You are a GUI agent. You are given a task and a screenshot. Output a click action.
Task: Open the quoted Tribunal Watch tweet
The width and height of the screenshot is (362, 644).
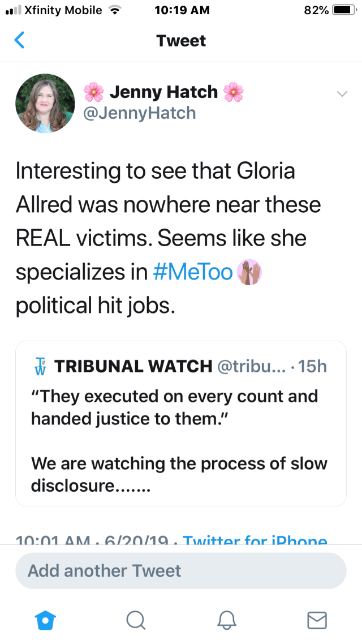(181, 441)
